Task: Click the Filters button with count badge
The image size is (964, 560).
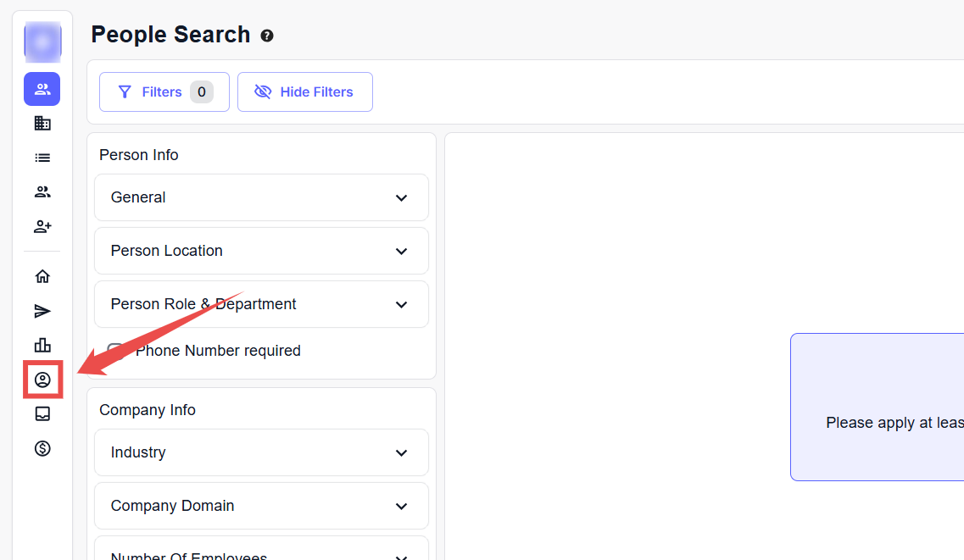Action: pos(164,91)
